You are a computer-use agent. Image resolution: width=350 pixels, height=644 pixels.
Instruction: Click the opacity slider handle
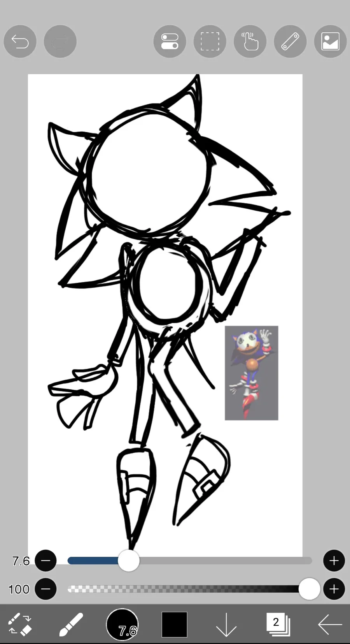coord(310,589)
